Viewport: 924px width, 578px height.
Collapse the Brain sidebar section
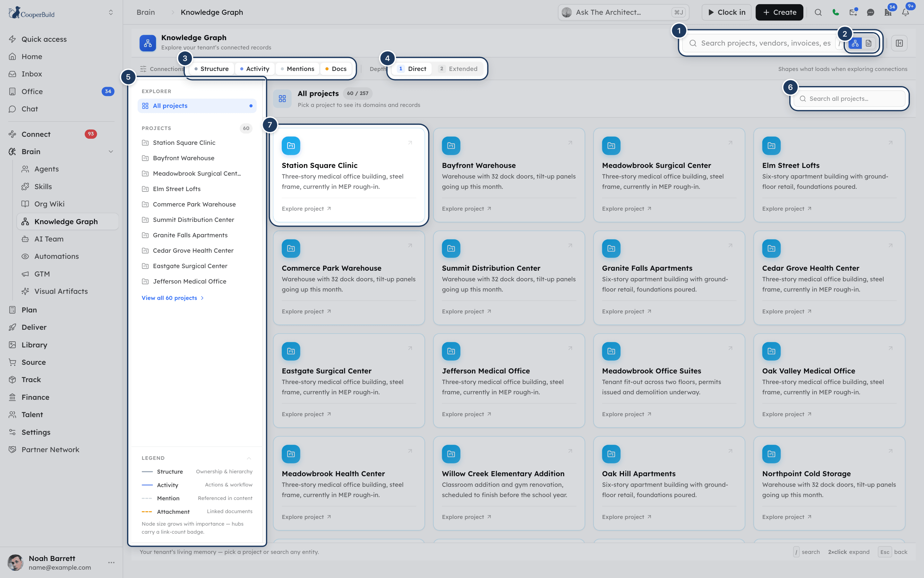(x=111, y=152)
